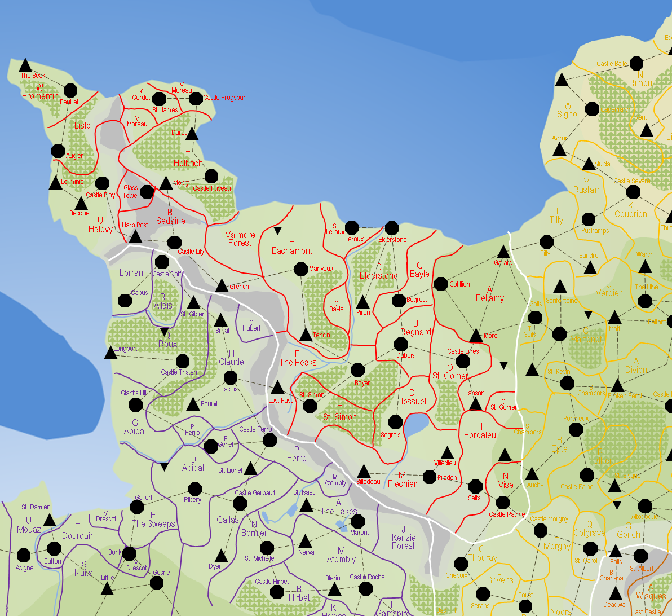Select the E Bachamont region title
The width and height of the screenshot is (672, 616).
(292, 246)
